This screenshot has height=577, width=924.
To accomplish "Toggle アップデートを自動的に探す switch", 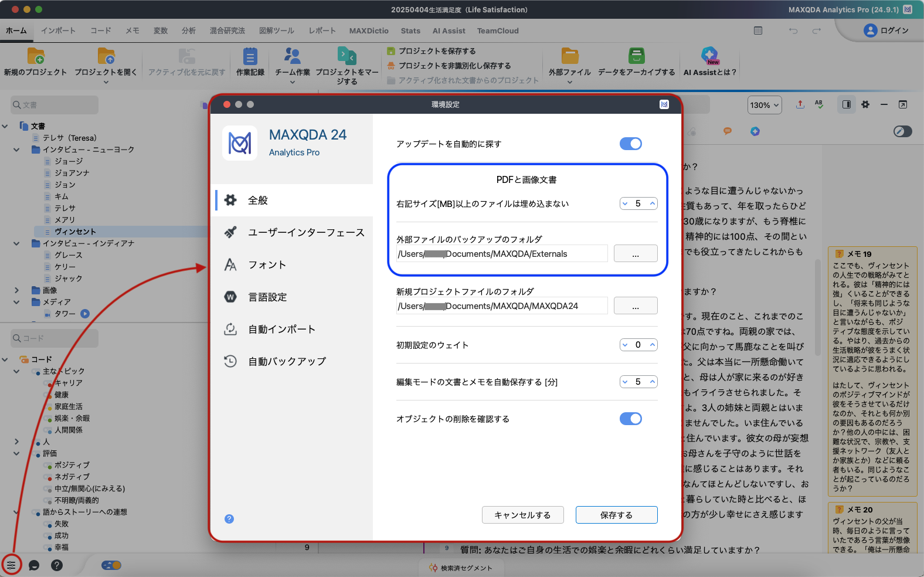I will pyautogui.click(x=631, y=144).
